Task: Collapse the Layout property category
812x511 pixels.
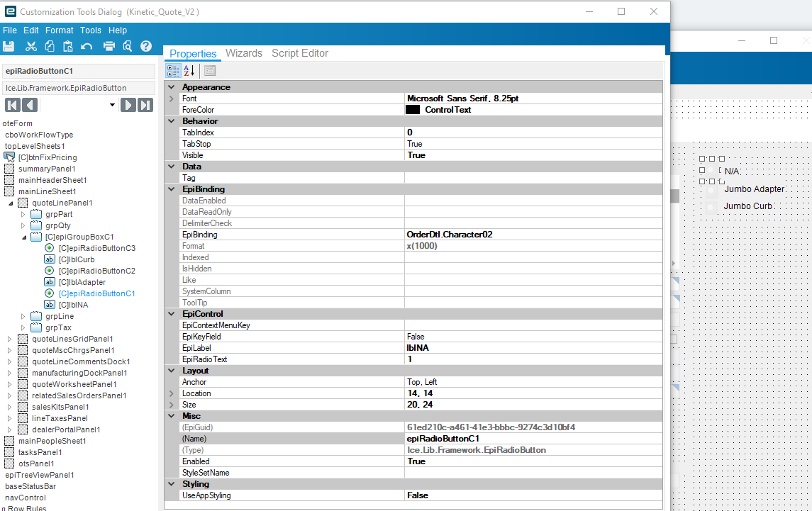Action: coord(172,371)
